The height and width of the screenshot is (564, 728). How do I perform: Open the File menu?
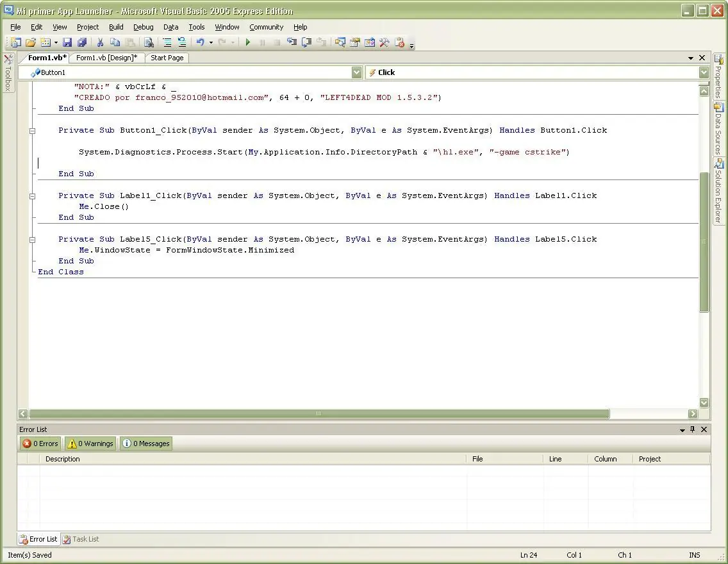[15, 27]
